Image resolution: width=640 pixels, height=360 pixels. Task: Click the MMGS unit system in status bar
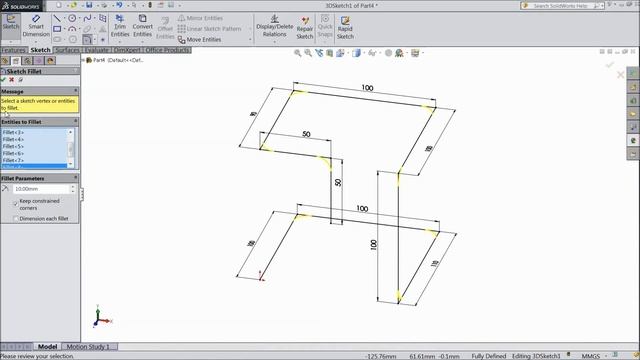(591, 356)
